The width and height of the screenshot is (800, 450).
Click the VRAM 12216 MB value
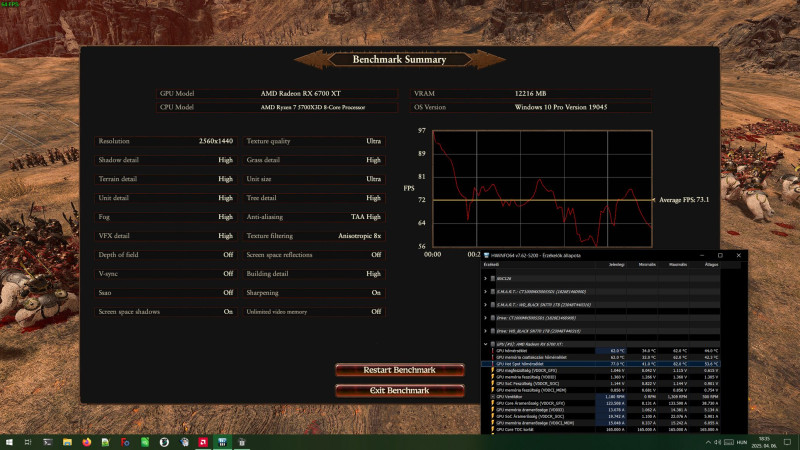pyautogui.click(x=530, y=93)
